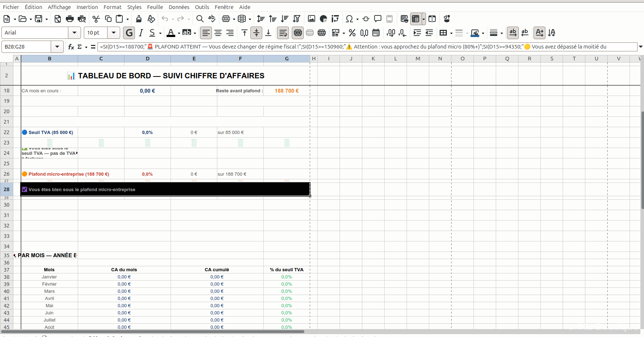The height and width of the screenshot is (337, 644).
Task: Toggle Freeze Rows and Columns button
Action: [x=416, y=19]
